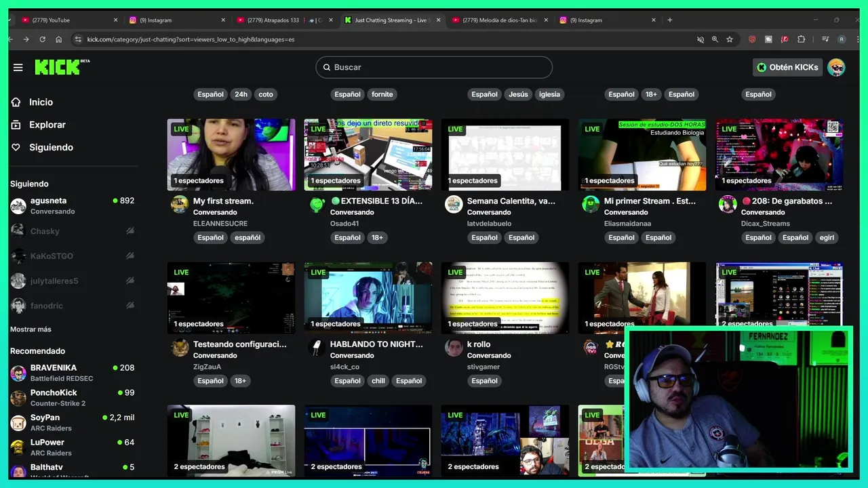Screen dimensions: 868x488
Task: Open Siguiendo with heart icon
Action: click(x=51, y=147)
